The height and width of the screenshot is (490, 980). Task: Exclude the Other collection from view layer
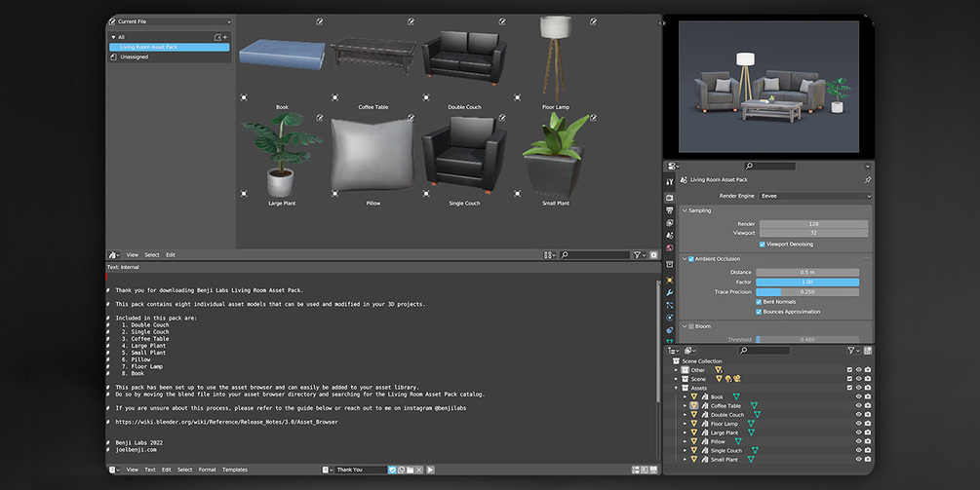[x=849, y=370]
